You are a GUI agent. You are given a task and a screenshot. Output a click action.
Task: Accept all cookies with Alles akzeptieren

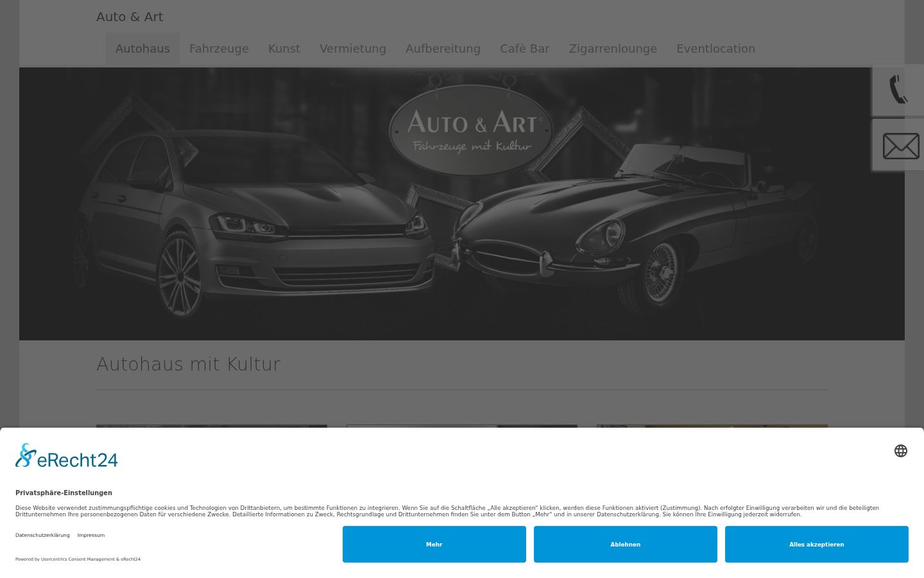tap(817, 545)
